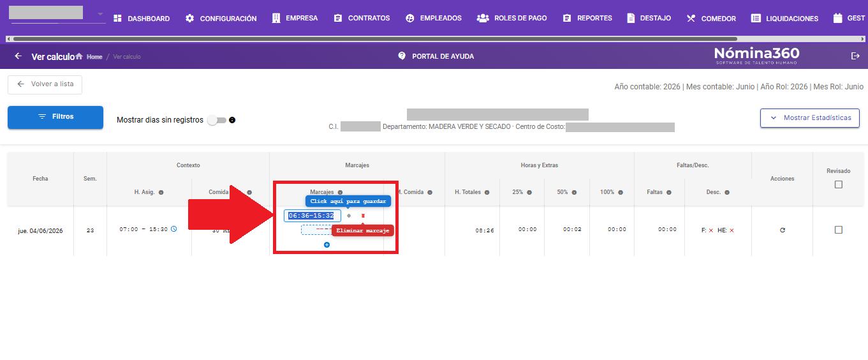Click the logout icon next to Nómina360
The image size is (868, 360).
855,56
